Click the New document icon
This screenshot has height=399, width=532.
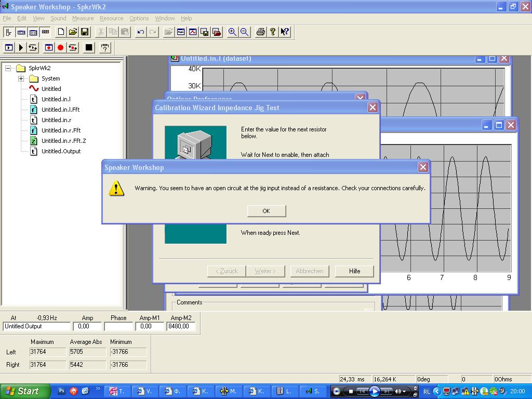coord(61,32)
